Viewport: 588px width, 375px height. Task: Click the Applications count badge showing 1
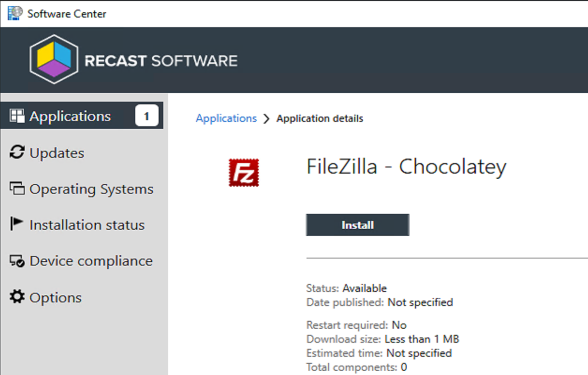pos(146,116)
